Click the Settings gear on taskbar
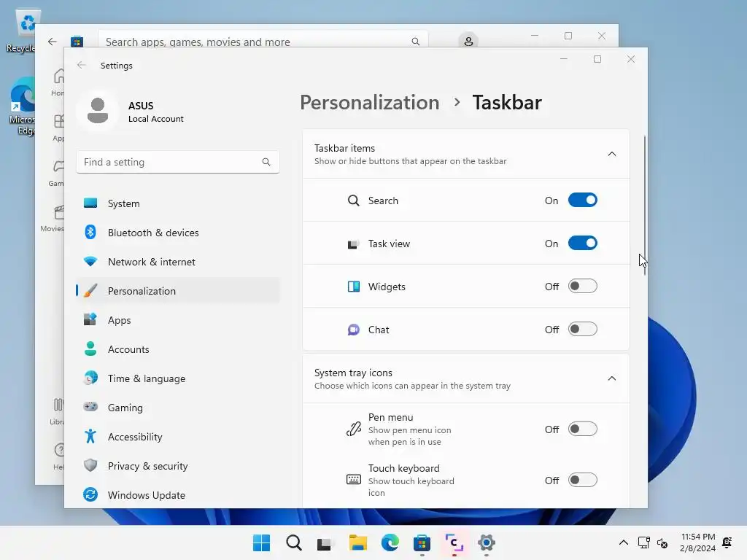This screenshot has height=560, width=747. pyautogui.click(x=487, y=542)
